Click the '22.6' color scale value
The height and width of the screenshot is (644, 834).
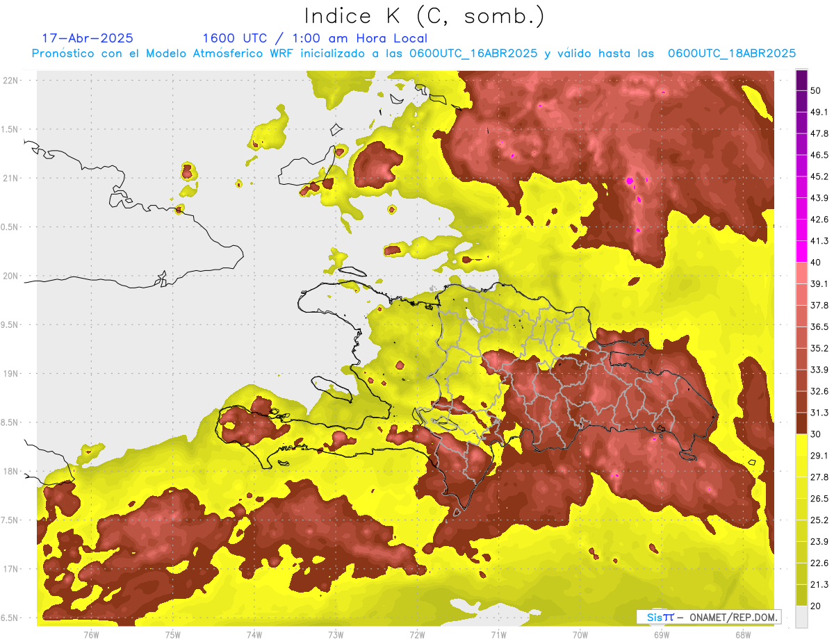point(819,563)
